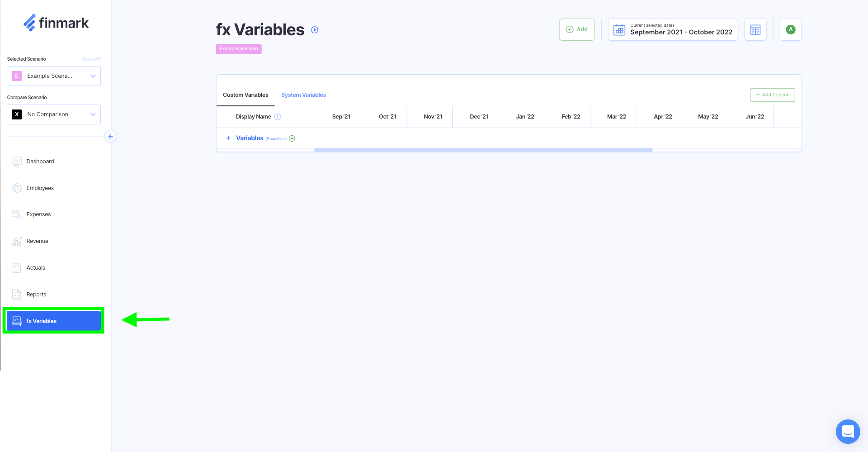
Task: Click the info icon next to Display Name
Action: click(x=278, y=117)
